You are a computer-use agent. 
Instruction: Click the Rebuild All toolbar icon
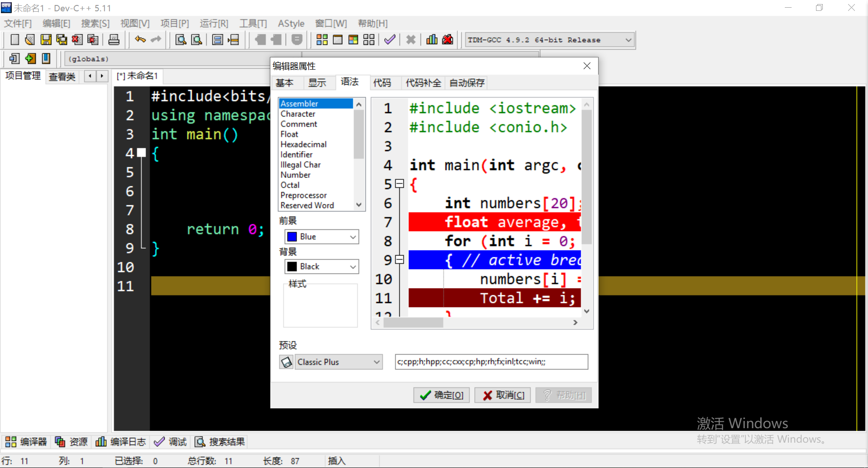click(369, 40)
